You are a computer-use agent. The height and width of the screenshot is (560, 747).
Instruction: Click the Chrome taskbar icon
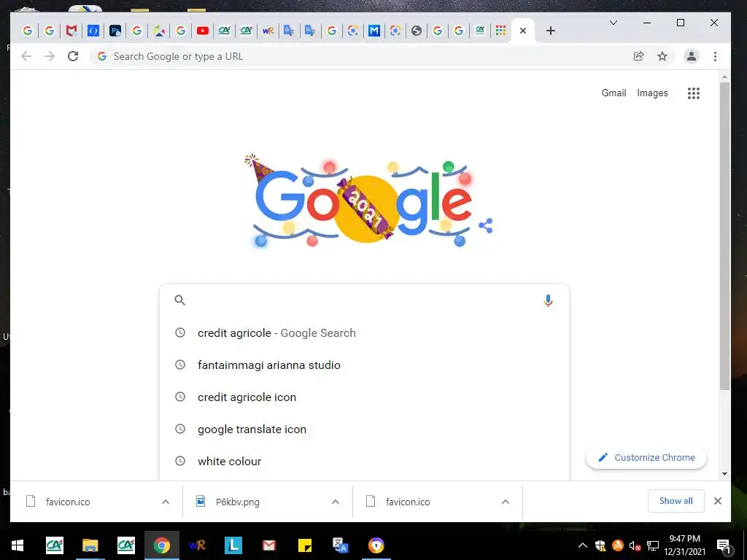point(161,545)
